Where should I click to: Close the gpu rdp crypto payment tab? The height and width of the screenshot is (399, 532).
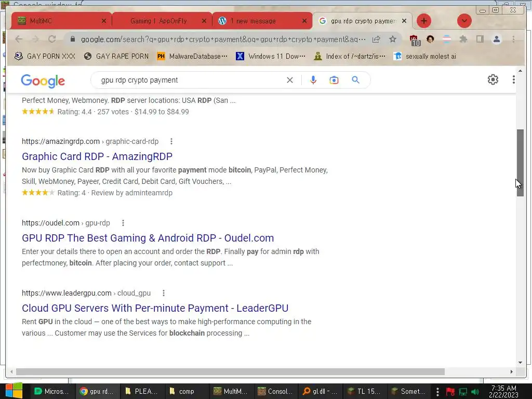pyautogui.click(x=404, y=21)
